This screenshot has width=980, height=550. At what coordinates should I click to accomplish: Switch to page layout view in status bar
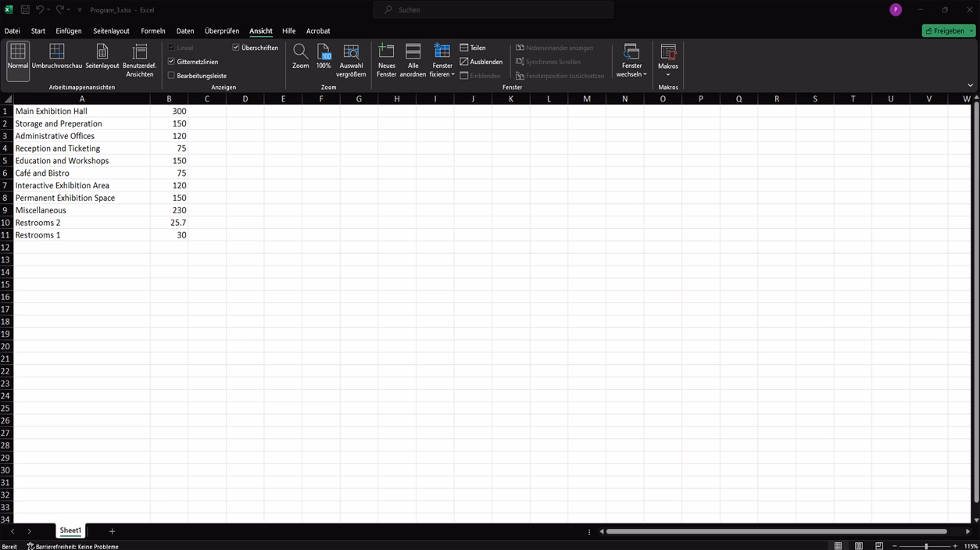859,546
